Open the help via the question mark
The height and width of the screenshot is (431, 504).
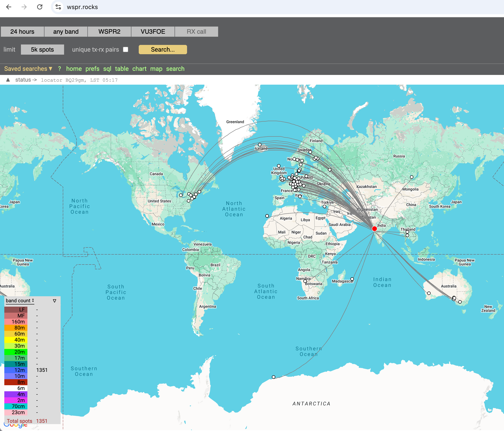click(x=60, y=69)
